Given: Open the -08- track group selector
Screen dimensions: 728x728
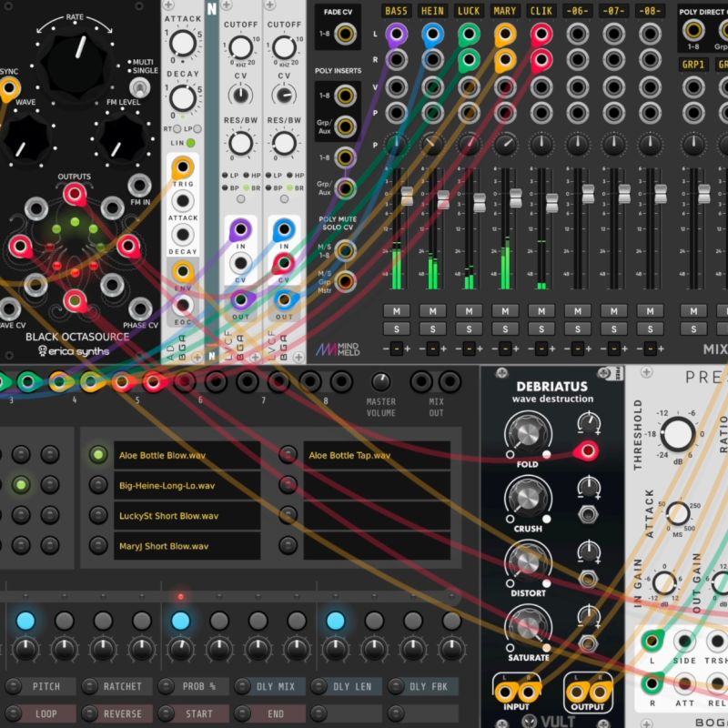Looking at the screenshot, I should (x=650, y=349).
